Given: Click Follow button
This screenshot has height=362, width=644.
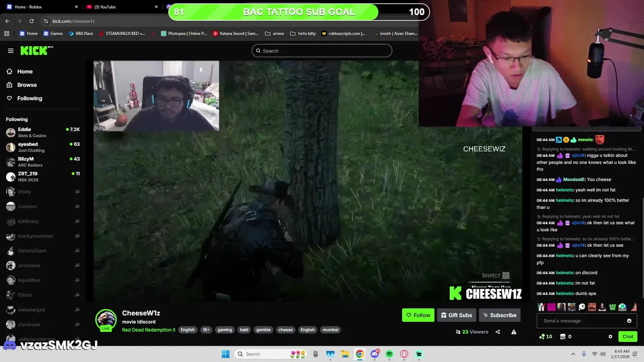Looking at the screenshot, I should (x=418, y=315).
